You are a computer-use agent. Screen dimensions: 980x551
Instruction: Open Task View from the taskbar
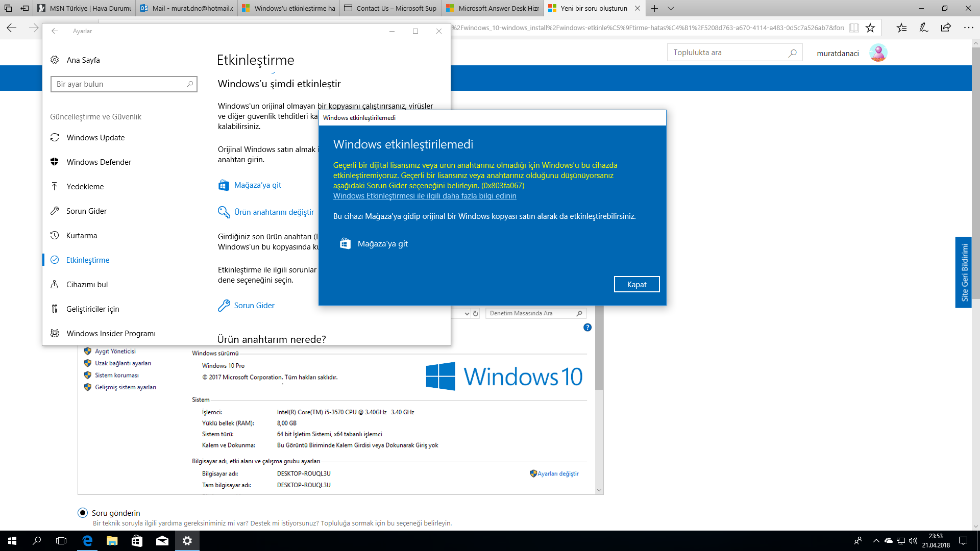point(61,541)
